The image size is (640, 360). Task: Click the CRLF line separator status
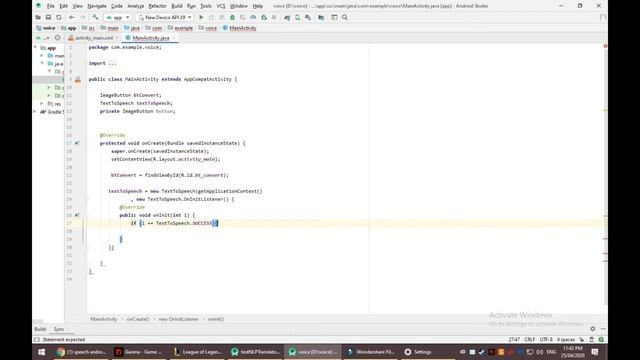tap(529, 340)
